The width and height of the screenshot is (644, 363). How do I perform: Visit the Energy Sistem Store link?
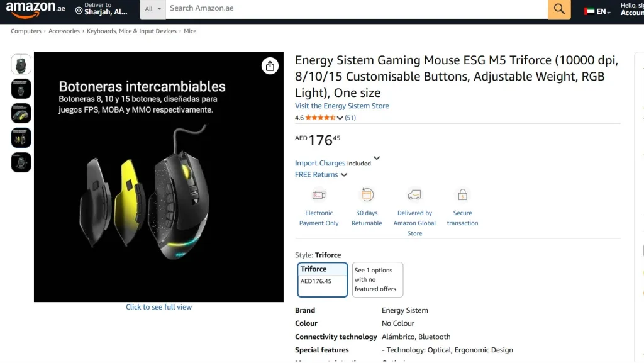[x=341, y=106]
